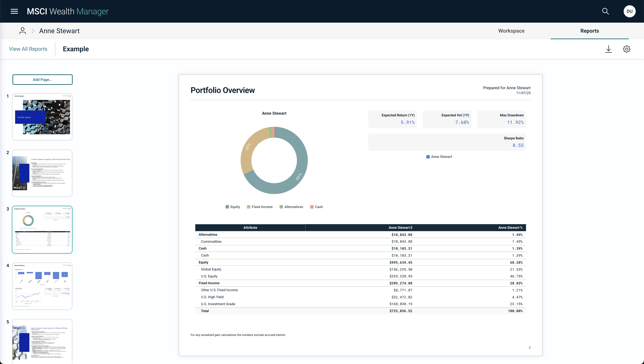Click the MSCI Wealth Manager logo
Screen dimensions: 644x364
(x=67, y=11)
